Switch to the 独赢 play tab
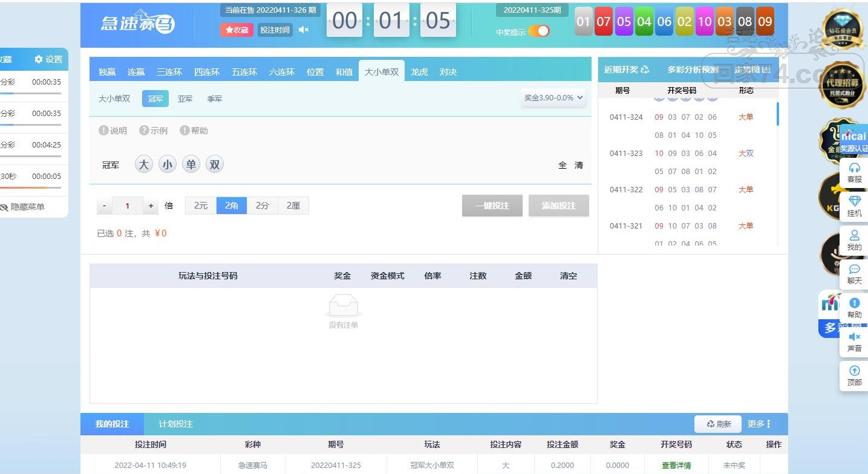The height and width of the screenshot is (474, 868). 107,72
